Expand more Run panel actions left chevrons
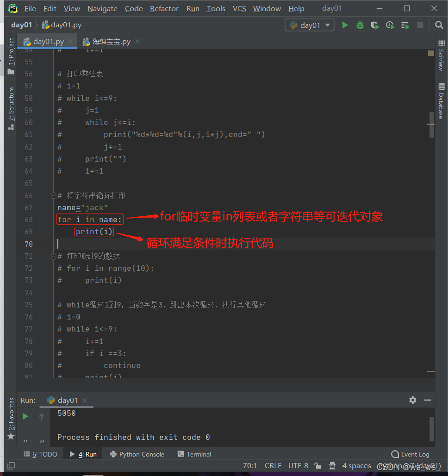The image size is (448, 476). click(25, 441)
